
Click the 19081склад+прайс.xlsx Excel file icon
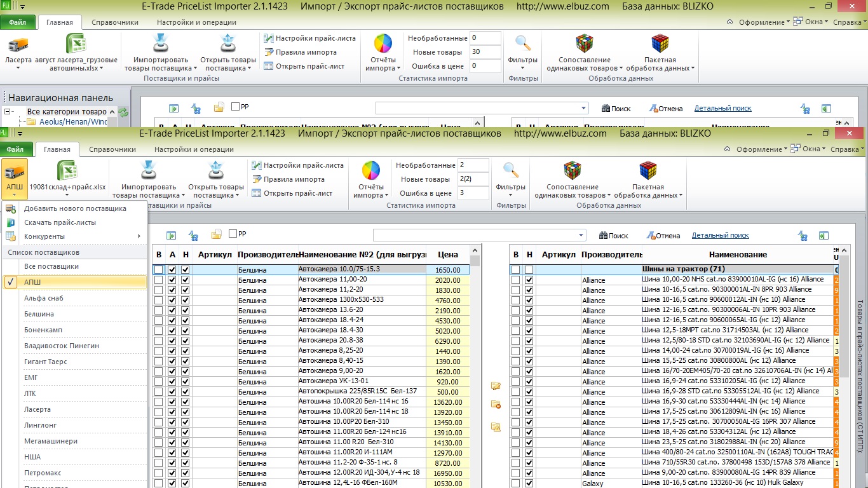tap(67, 170)
